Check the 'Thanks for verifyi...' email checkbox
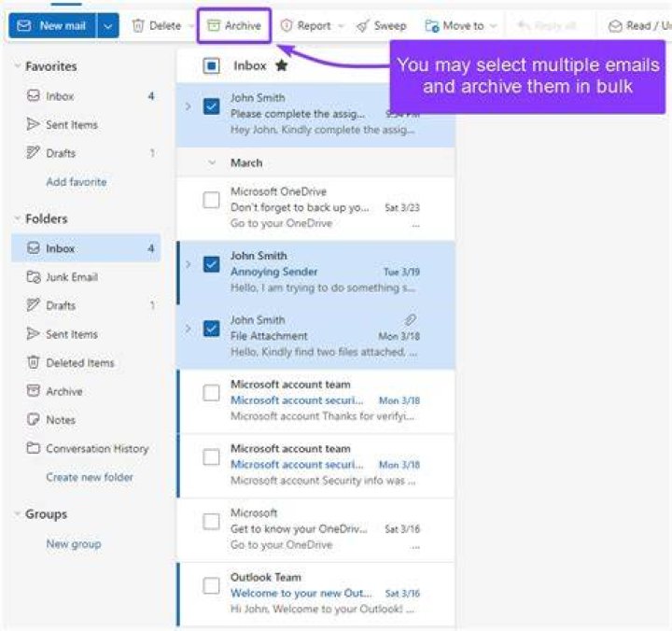 point(211,393)
